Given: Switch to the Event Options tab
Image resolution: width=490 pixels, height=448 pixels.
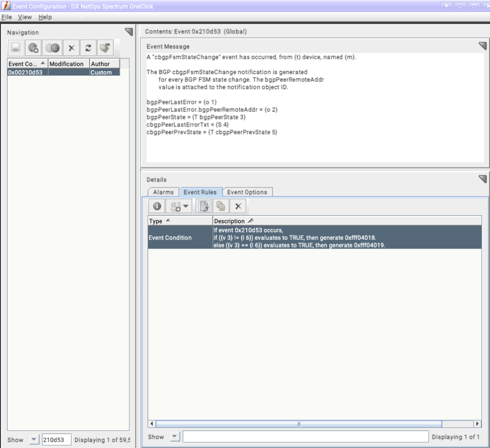Looking at the screenshot, I should (248, 191).
